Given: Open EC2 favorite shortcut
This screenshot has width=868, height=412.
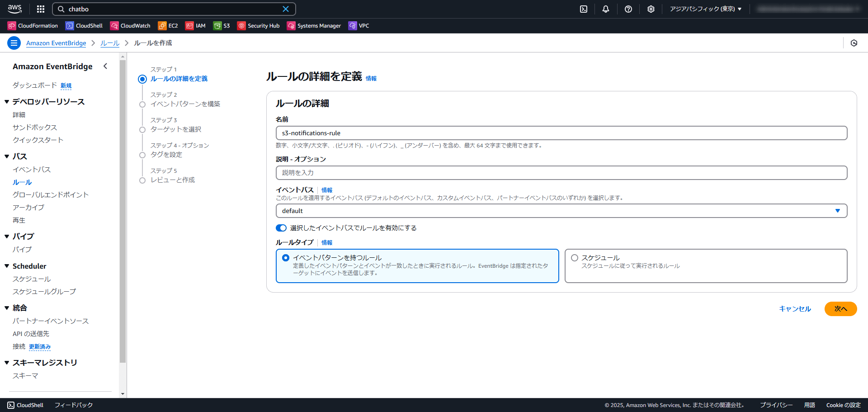Looking at the screenshot, I should point(168,26).
